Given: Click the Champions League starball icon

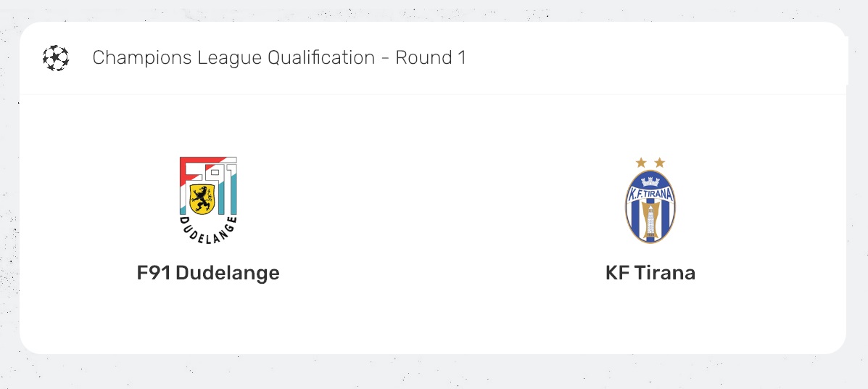Looking at the screenshot, I should (56, 58).
